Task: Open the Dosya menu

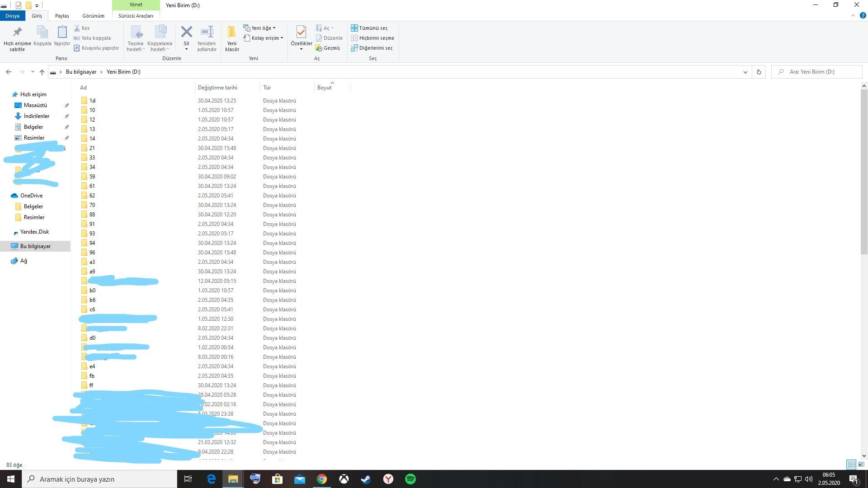Action: [12, 16]
